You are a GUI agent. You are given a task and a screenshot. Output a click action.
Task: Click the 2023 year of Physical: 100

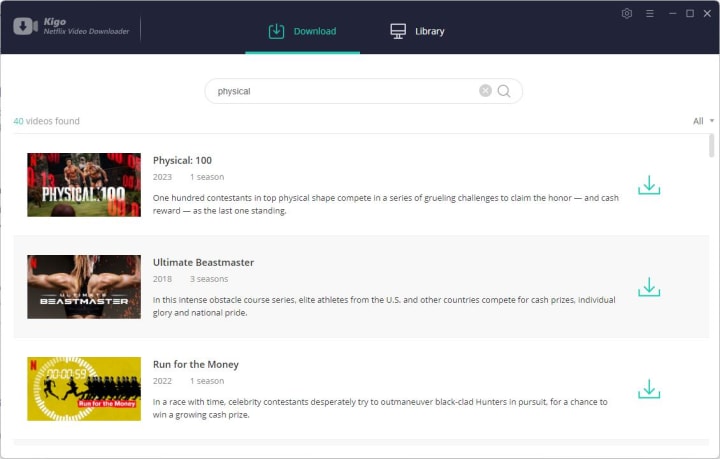(x=162, y=177)
